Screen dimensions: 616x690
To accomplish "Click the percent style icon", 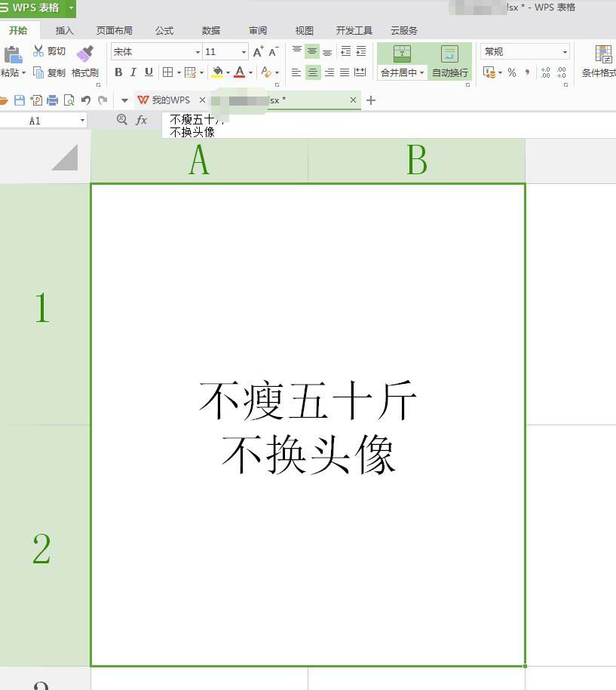I will pyautogui.click(x=512, y=72).
